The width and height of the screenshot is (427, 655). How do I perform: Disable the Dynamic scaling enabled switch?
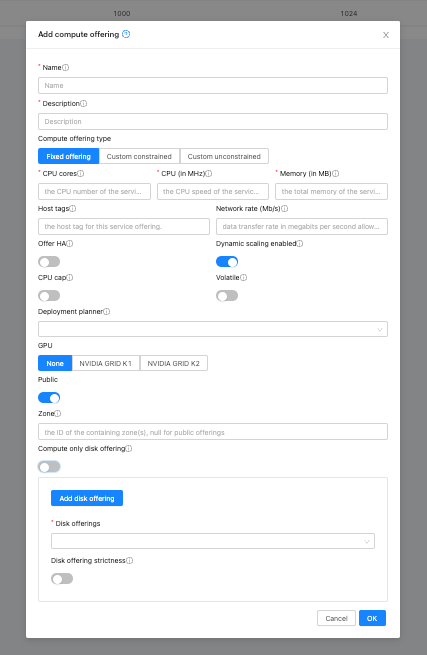(227, 262)
